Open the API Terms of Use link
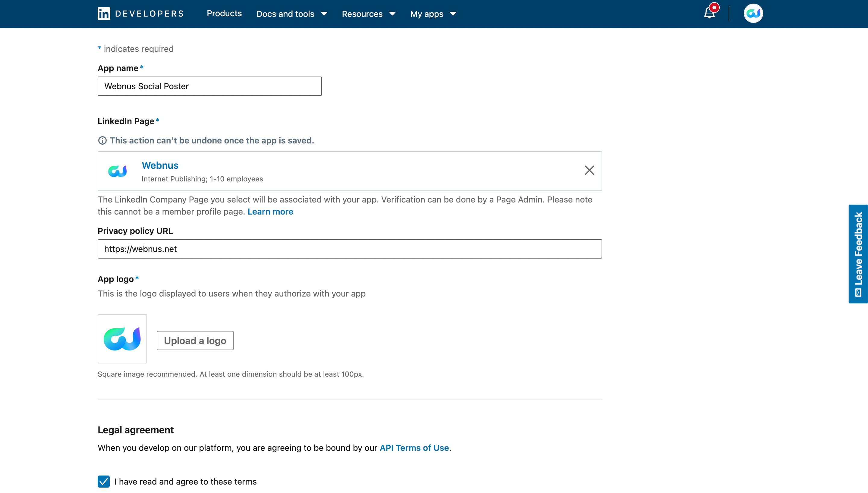This screenshot has width=868, height=493. pyautogui.click(x=414, y=447)
